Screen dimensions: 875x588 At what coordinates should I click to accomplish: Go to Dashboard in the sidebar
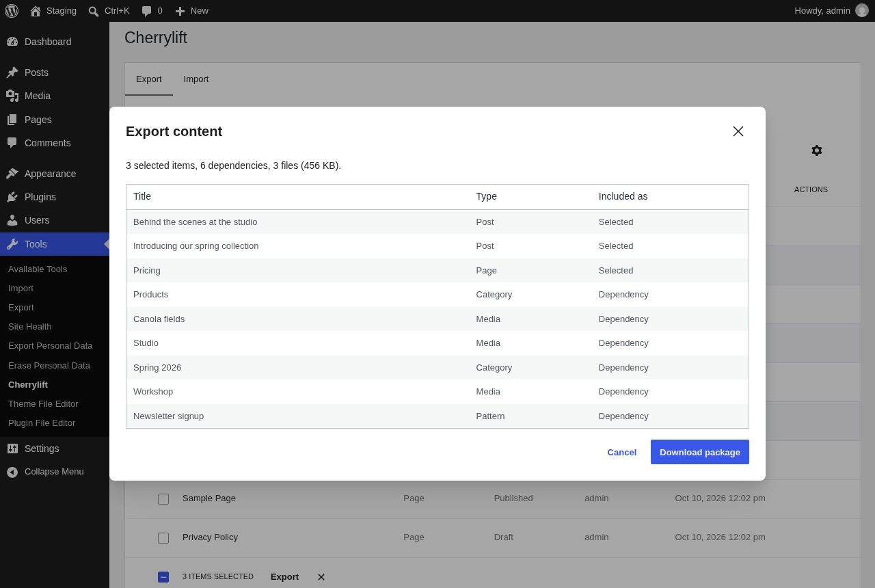(x=55, y=42)
